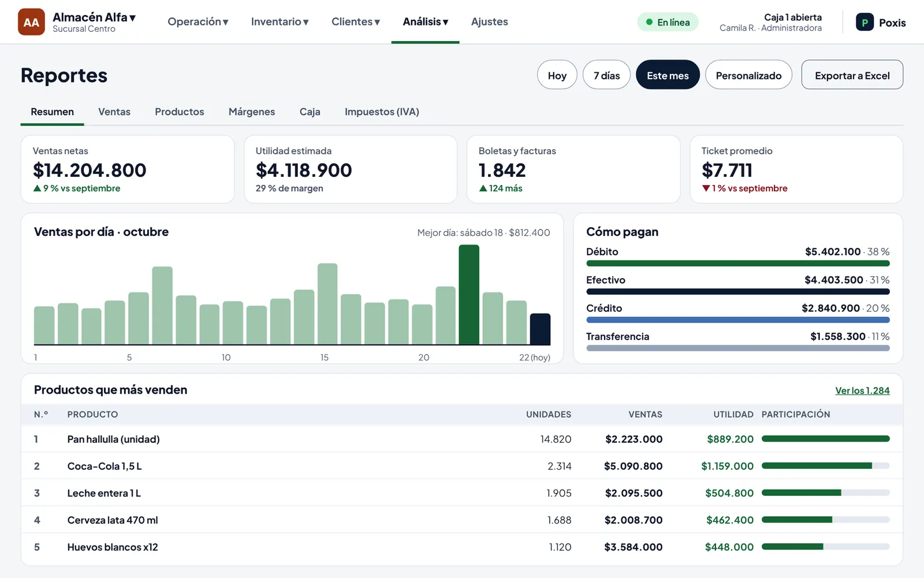Click the Débito payment progress bar

tap(738, 264)
